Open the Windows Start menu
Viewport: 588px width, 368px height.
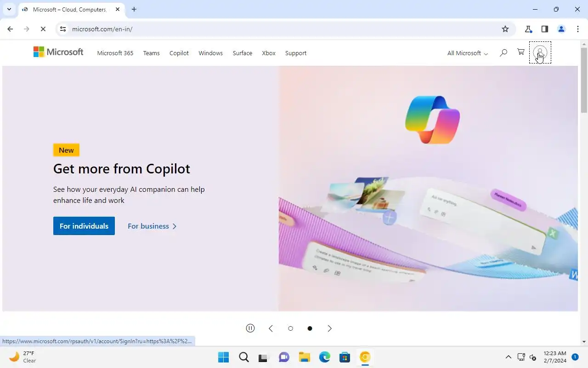pos(223,357)
